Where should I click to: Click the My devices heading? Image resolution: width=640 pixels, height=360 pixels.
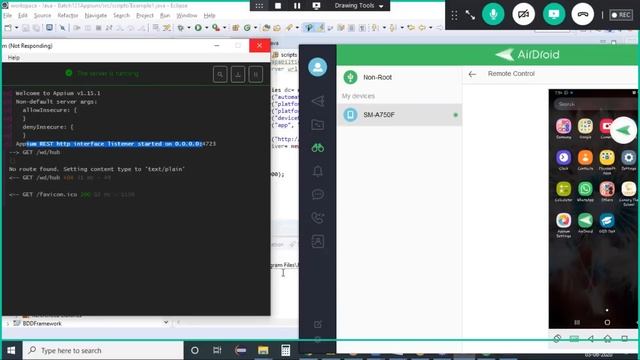click(x=358, y=96)
